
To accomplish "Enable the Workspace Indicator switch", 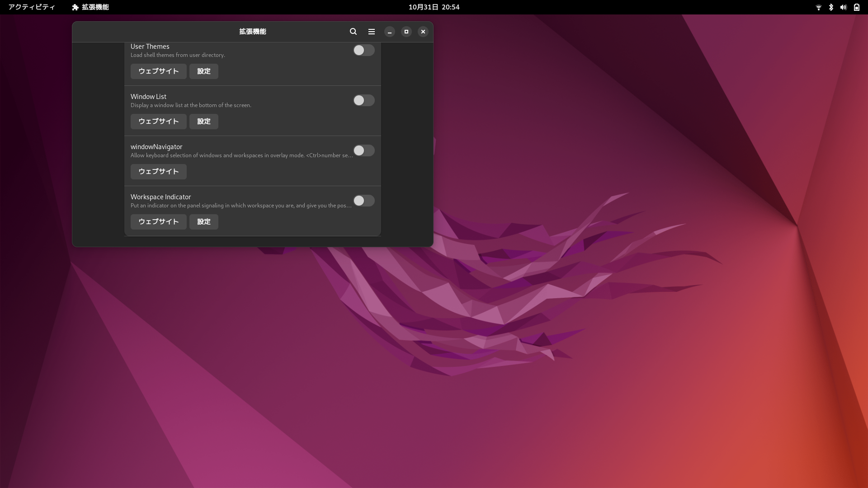I will click(x=363, y=201).
